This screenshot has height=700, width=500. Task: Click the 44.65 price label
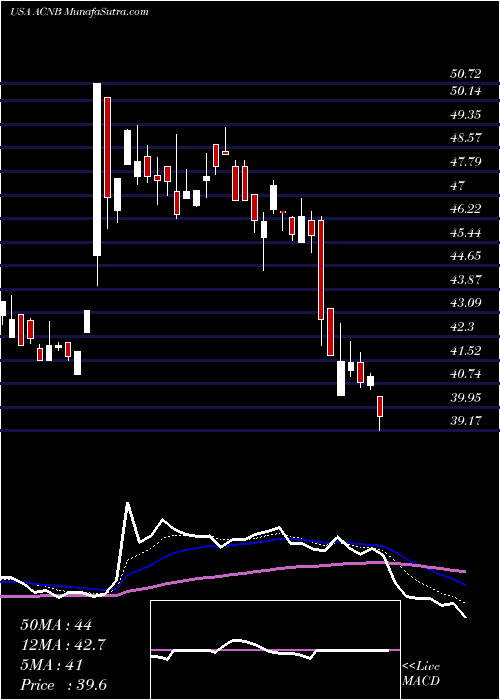tap(465, 255)
